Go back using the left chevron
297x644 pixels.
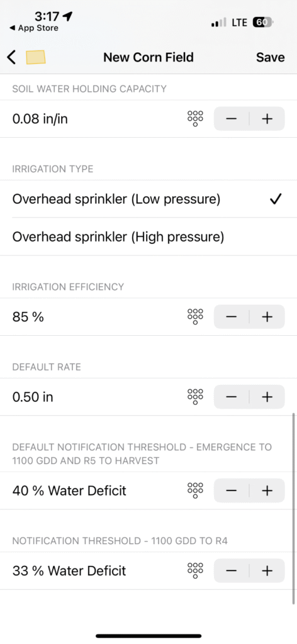pyautogui.click(x=11, y=57)
